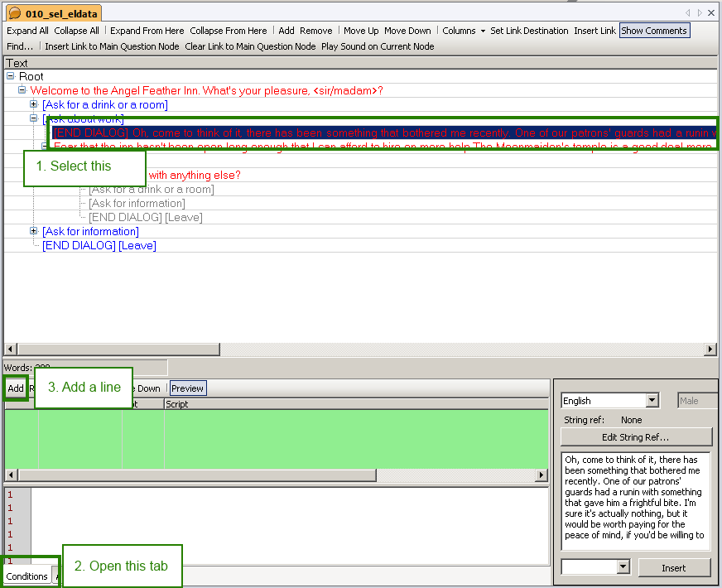The width and height of the screenshot is (722, 588).
Task: Click Move Down in the top toolbar
Action: pos(407,31)
